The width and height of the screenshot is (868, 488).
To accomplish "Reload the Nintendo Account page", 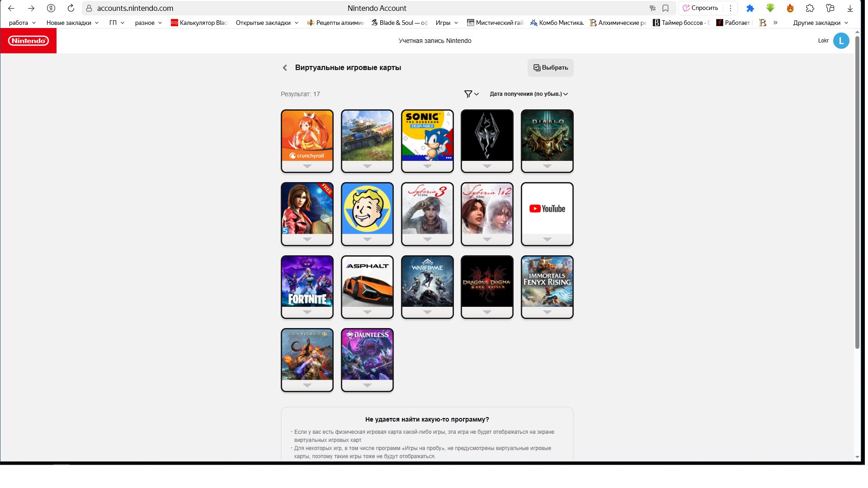I will click(71, 8).
